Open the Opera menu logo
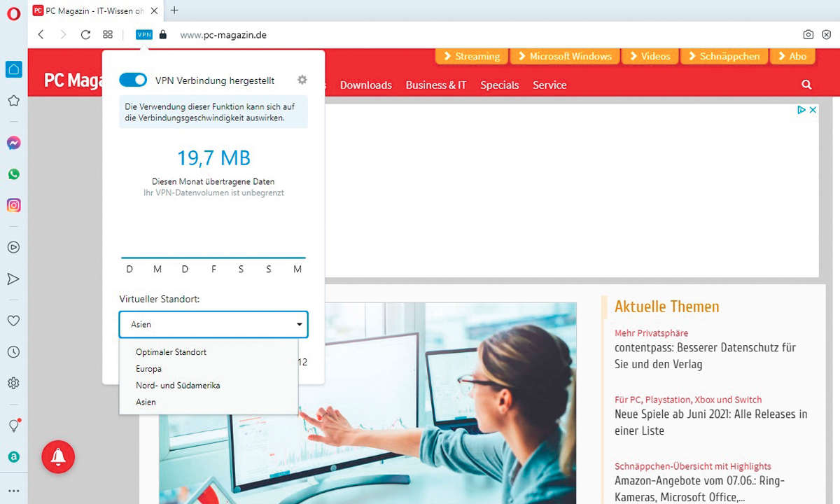Image resolution: width=840 pixels, height=504 pixels. (x=13, y=13)
